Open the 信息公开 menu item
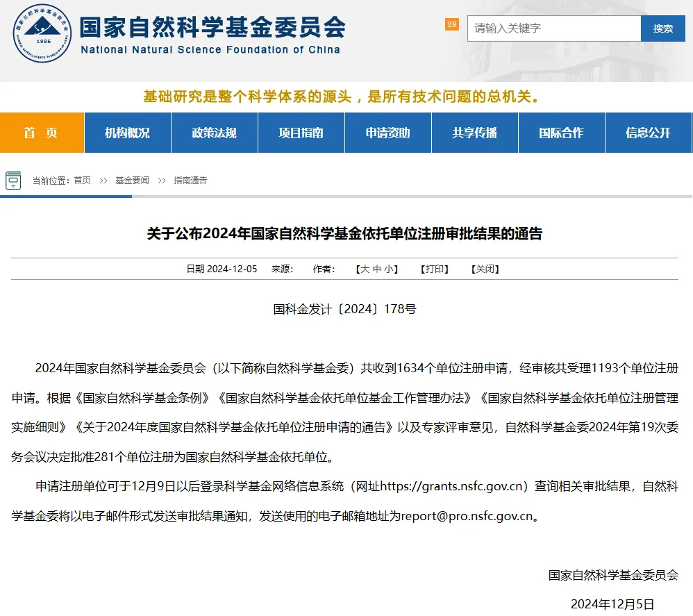Image resolution: width=693 pixels, height=616 pixels. (x=649, y=133)
